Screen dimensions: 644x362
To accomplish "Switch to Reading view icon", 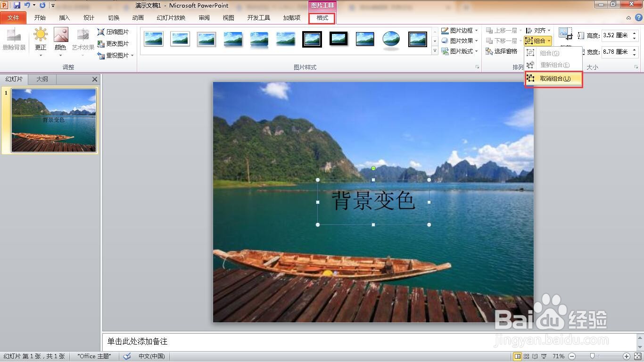I will point(535,356).
